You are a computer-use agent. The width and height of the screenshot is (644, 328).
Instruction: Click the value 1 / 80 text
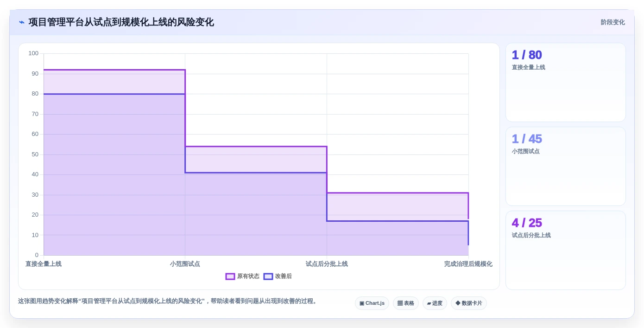527,55
